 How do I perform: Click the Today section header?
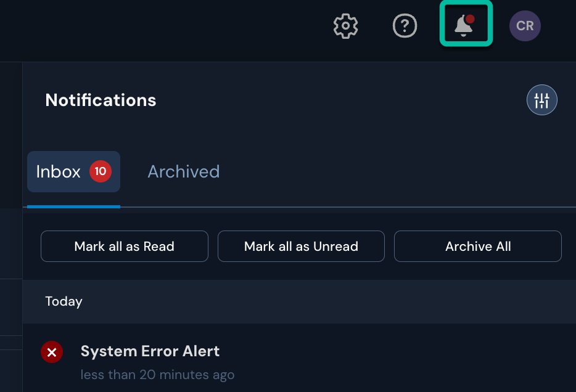pos(64,301)
